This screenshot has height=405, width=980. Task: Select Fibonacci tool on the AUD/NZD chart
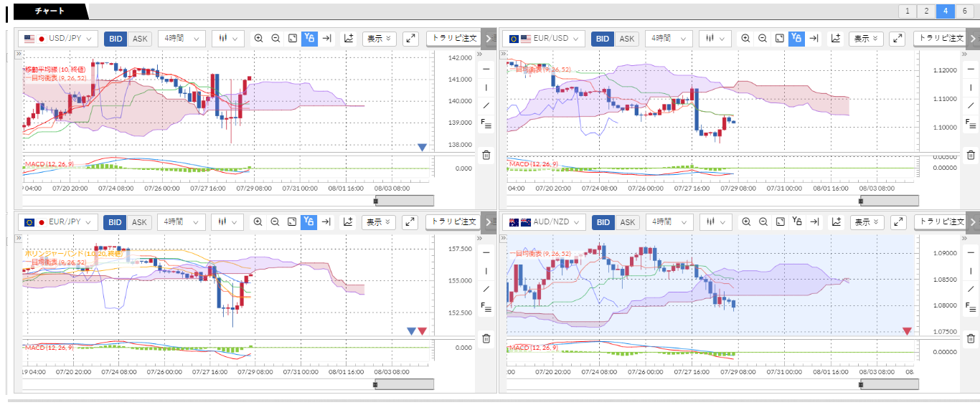(970, 308)
